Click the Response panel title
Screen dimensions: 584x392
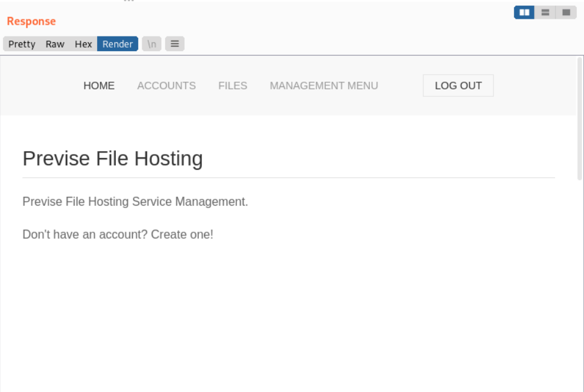tap(31, 21)
